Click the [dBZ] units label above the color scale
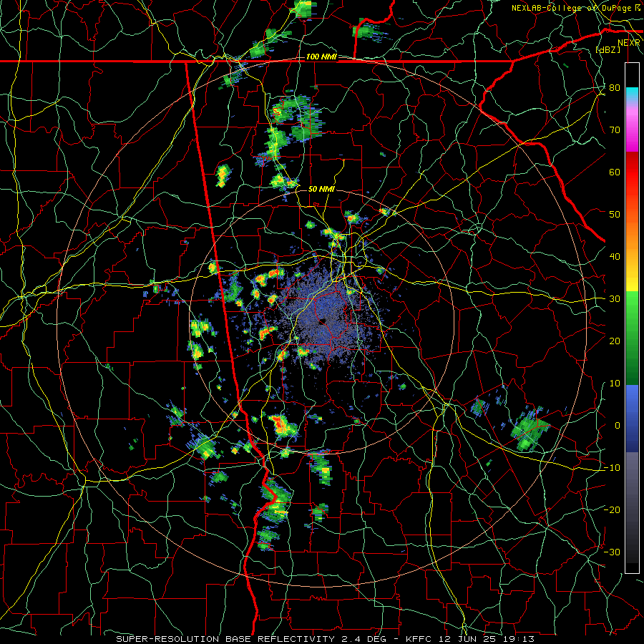Image resolution: width=644 pixels, height=644 pixels. pos(608,50)
